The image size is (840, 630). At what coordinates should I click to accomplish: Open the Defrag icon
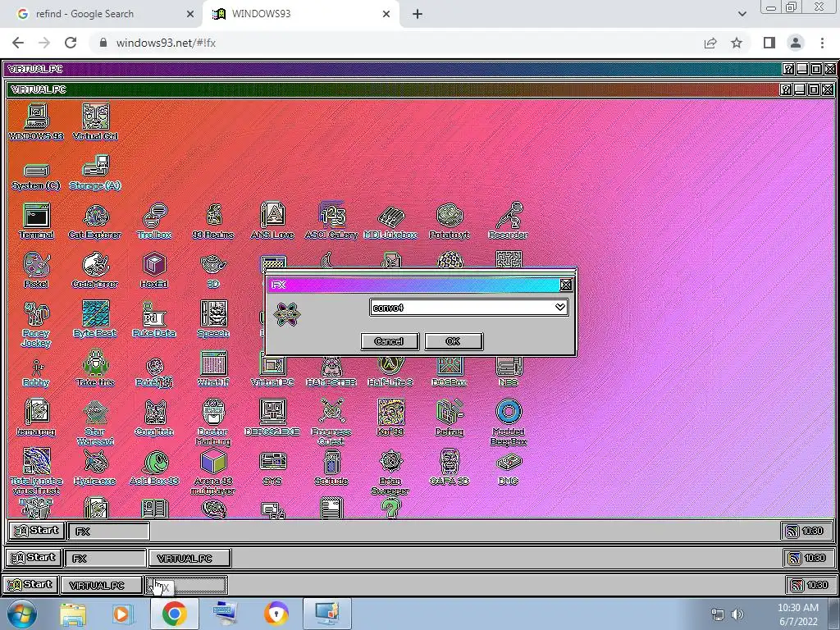[449, 418]
